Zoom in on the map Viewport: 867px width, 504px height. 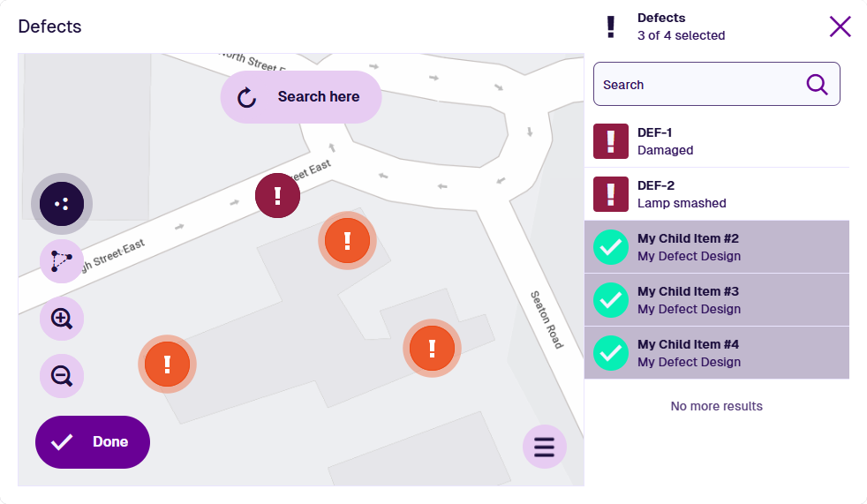tap(62, 319)
